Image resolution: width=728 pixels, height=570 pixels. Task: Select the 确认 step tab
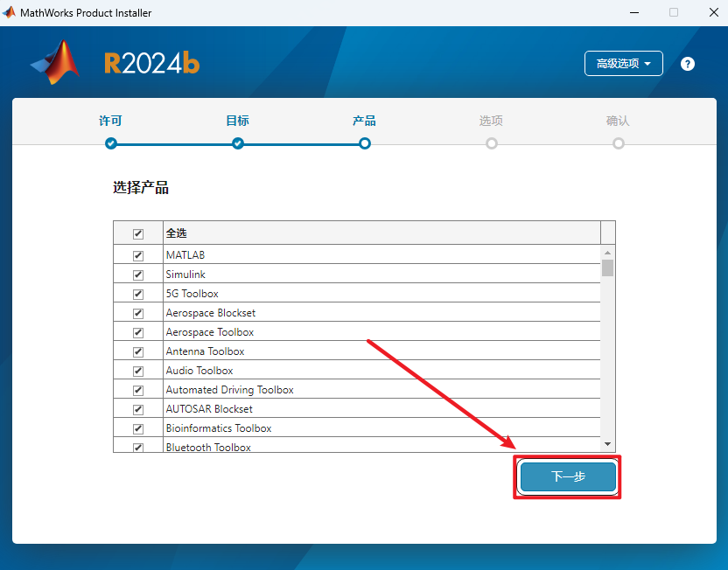click(x=618, y=121)
